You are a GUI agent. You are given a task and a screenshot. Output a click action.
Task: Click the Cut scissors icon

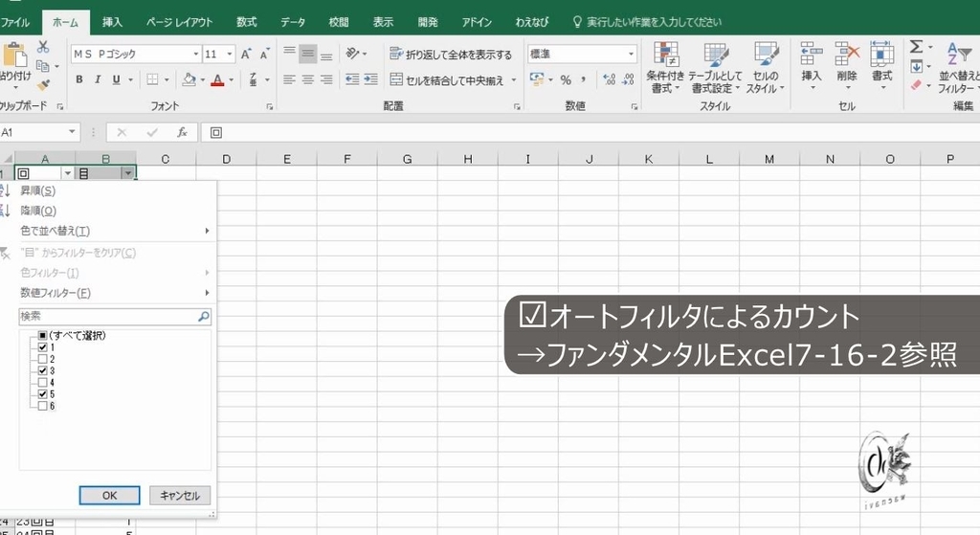click(x=42, y=47)
